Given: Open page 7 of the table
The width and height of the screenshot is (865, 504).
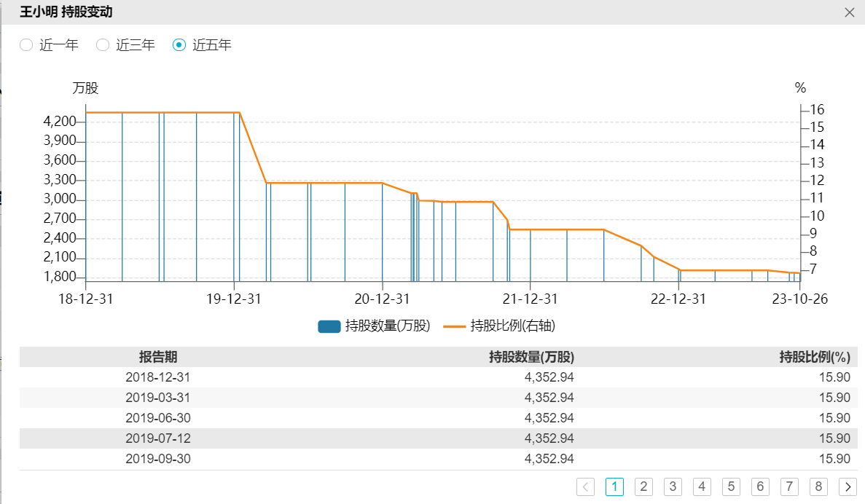Looking at the screenshot, I should [789, 487].
